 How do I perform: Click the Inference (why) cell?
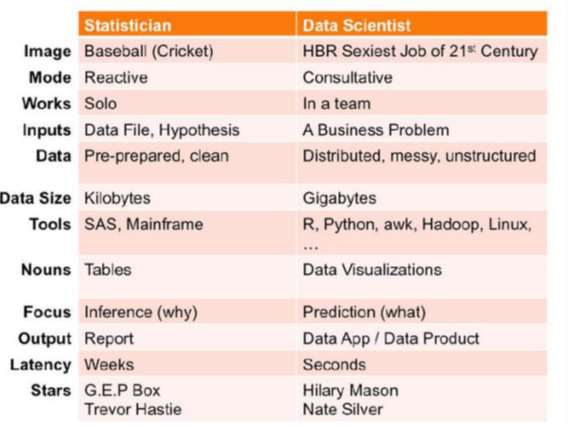[187, 312]
